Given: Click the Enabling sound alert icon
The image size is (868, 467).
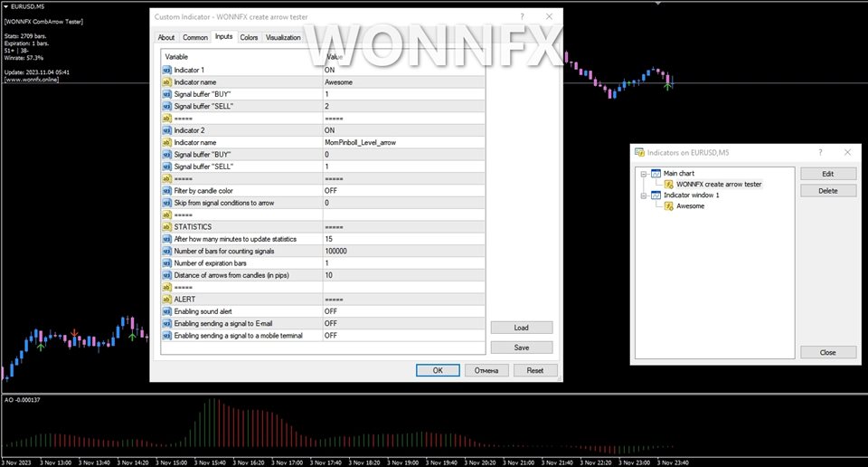Looking at the screenshot, I should (x=166, y=311).
